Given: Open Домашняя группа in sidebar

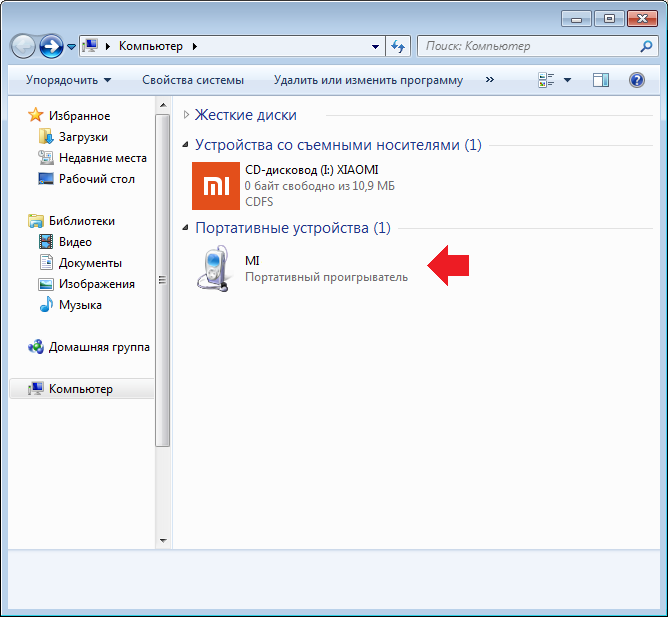Looking at the screenshot, I should (99, 347).
